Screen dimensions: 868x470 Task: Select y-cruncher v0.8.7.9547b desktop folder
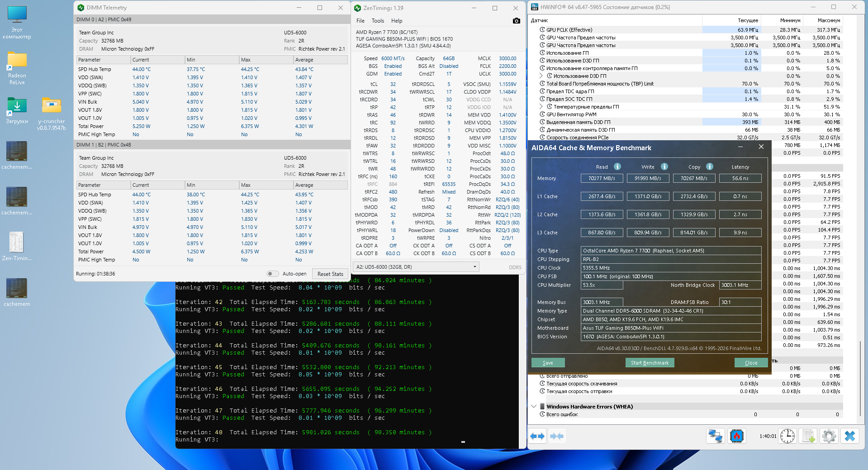point(52,114)
